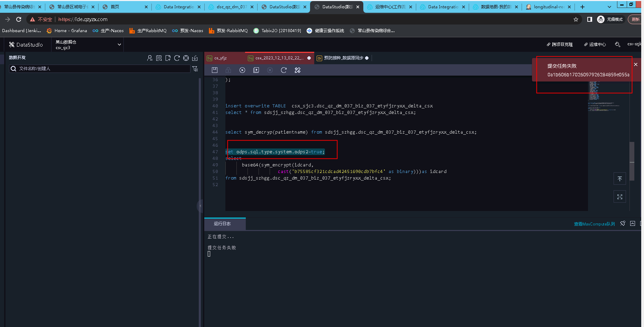Open the 运维中心 link in header
Viewport: 644px width, 327px height.
tap(595, 44)
